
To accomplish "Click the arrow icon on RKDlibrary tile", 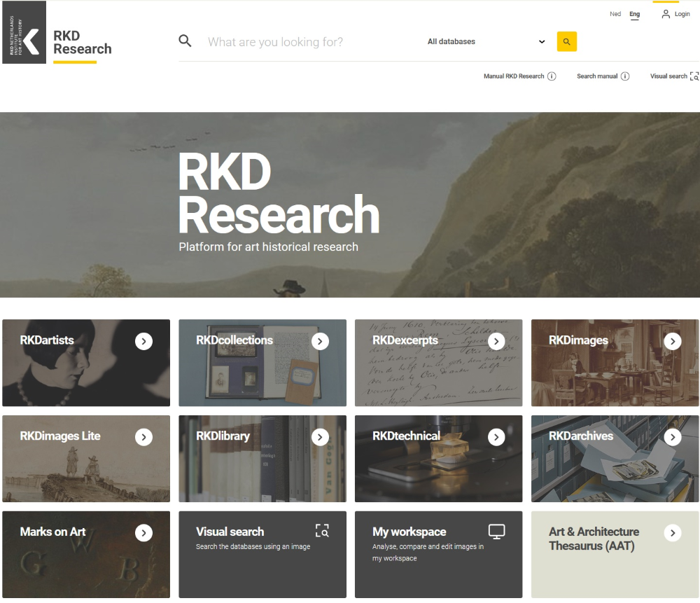I will 320,437.
